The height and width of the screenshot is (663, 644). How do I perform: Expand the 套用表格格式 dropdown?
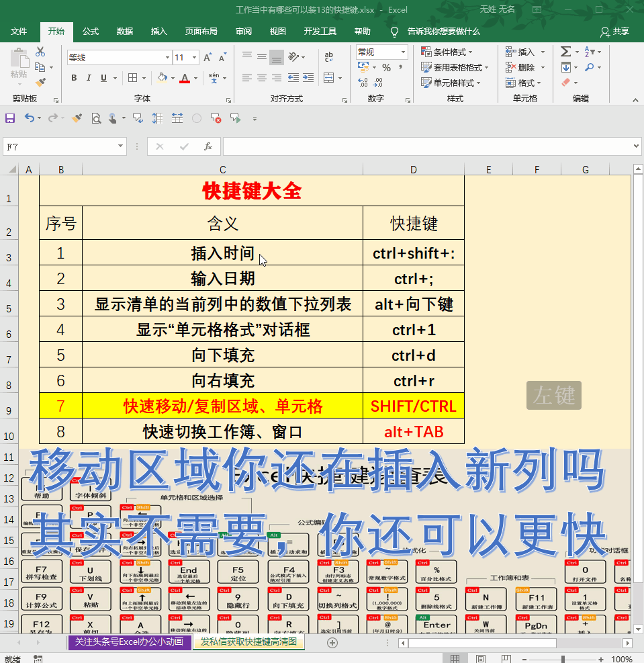pyautogui.click(x=486, y=68)
